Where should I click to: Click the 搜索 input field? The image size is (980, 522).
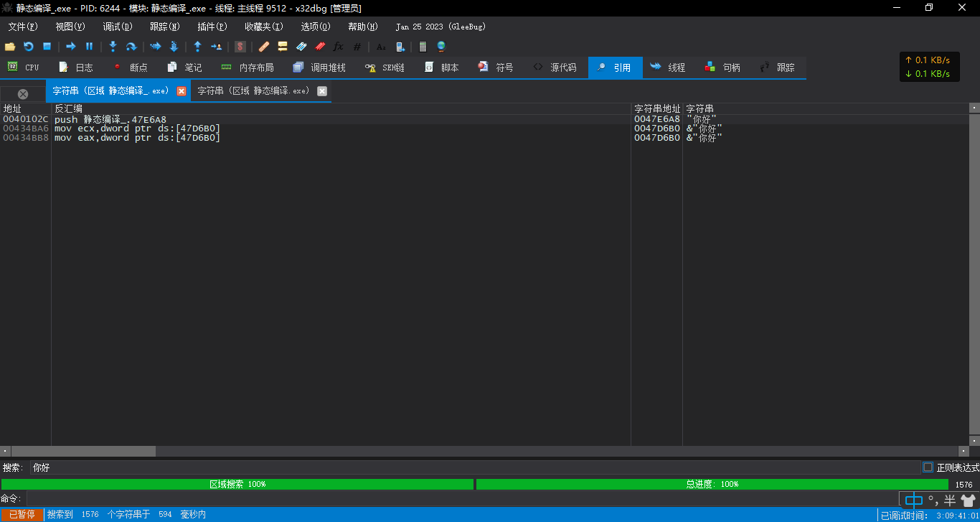pyautogui.click(x=475, y=467)
